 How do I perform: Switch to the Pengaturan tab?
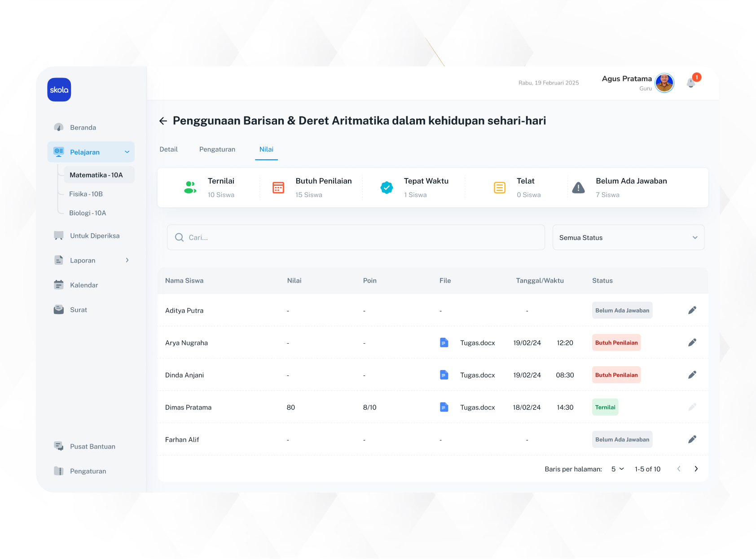pyautogui.click(x=217, y=149)
